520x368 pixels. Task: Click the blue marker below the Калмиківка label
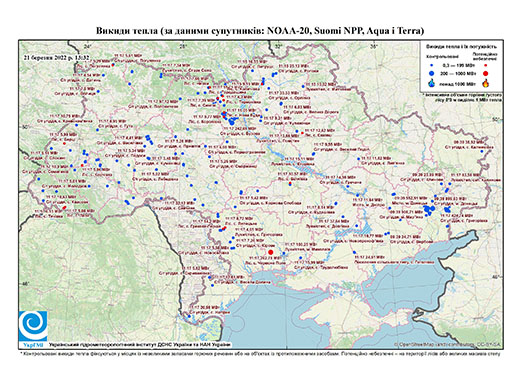pos(482,151)
